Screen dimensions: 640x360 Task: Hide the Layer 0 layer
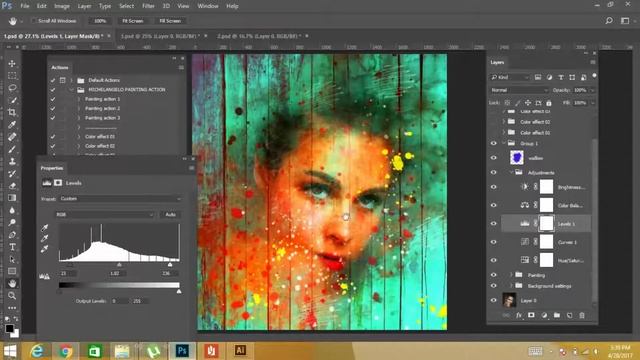click(493, 300)
